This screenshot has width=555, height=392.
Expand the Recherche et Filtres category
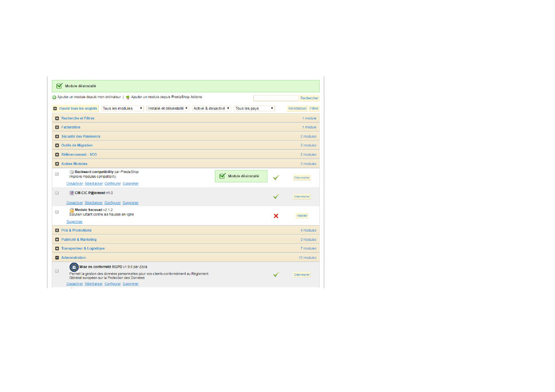coord(57,119)
